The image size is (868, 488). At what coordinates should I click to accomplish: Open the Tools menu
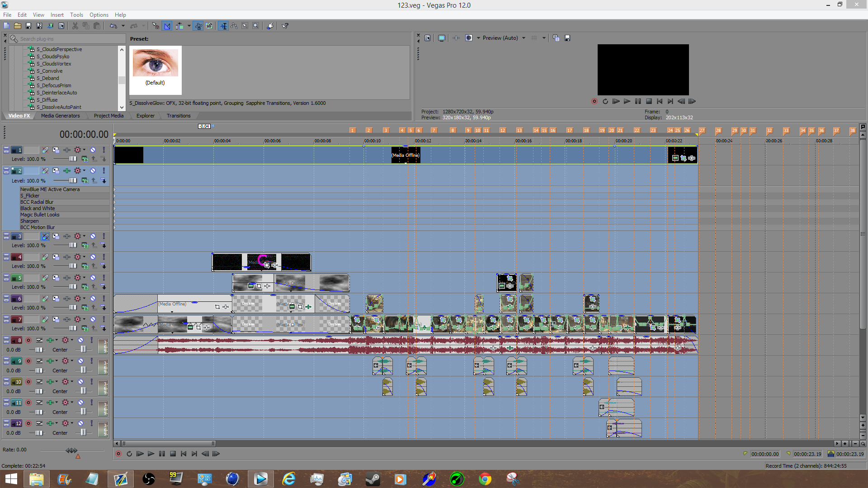(76, 15)
